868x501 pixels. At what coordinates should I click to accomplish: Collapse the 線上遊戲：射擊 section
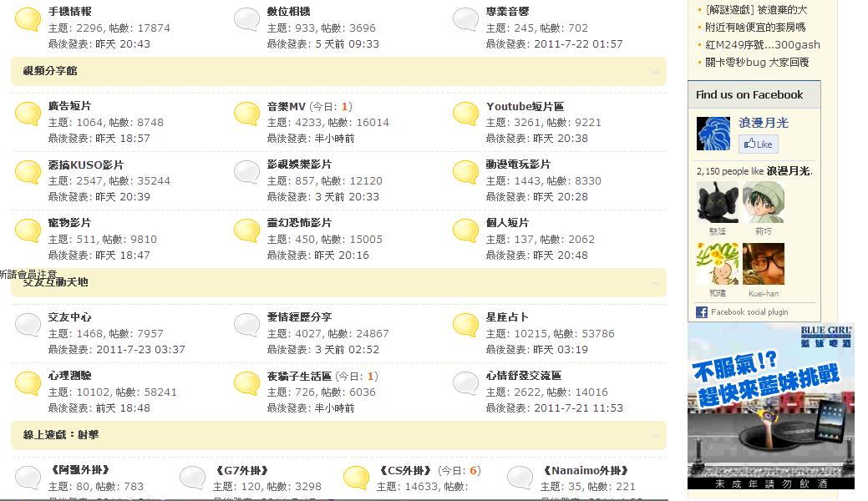point(657,436)
